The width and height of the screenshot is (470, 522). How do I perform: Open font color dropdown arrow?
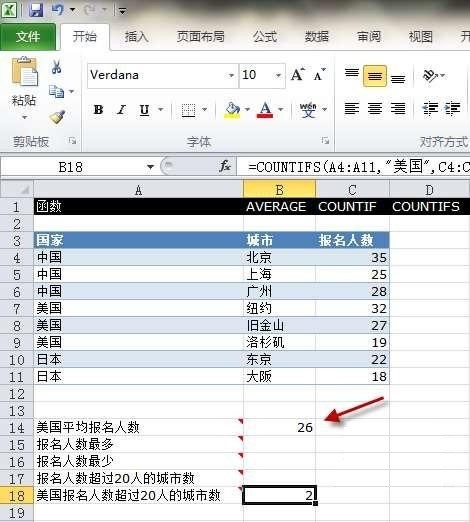(281, 109)
